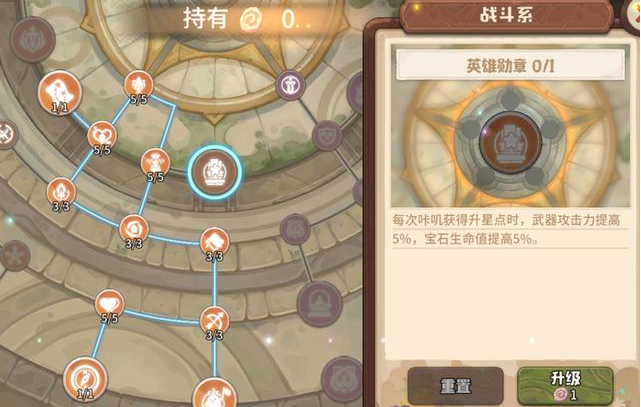Select the locked purple shield node
Screen dimensions: 641x407
tap(327, 135)
